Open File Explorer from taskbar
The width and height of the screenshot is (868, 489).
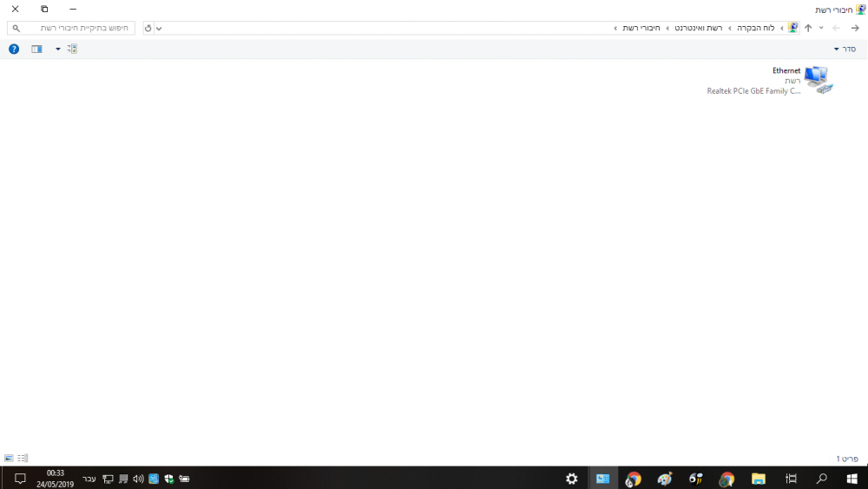759,479
